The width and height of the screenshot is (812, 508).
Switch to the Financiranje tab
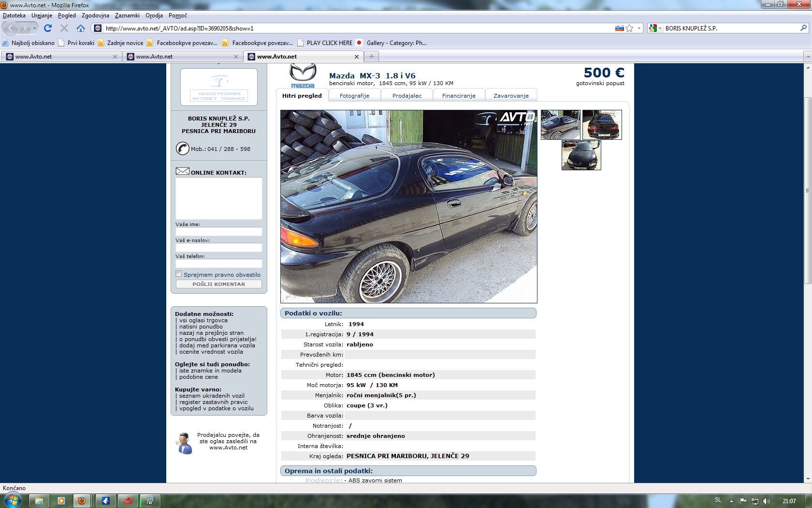pyautogui.click(x=459, y=96)
